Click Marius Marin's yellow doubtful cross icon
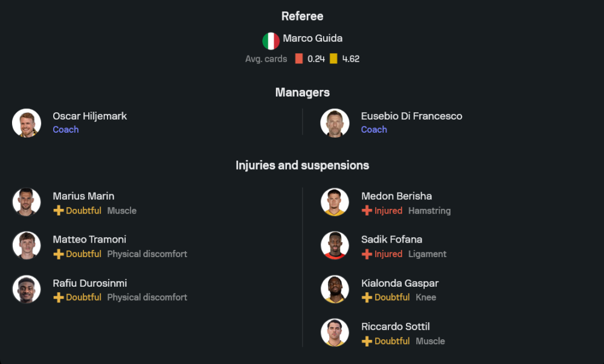 [x=59, y=211]
